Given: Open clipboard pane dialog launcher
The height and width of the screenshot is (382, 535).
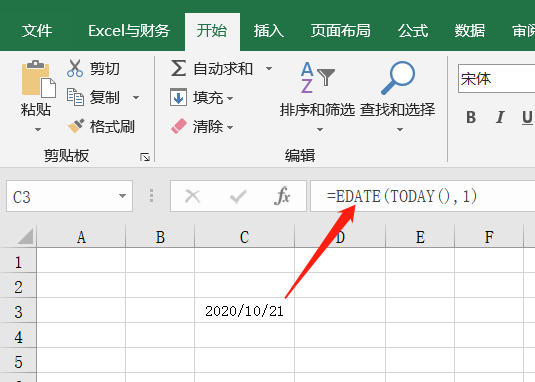Looking at the screenshot, I should point(145,157).
